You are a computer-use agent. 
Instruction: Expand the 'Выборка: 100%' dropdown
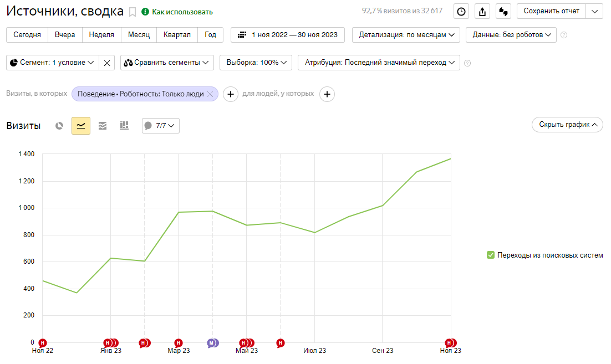click(256, 63)
